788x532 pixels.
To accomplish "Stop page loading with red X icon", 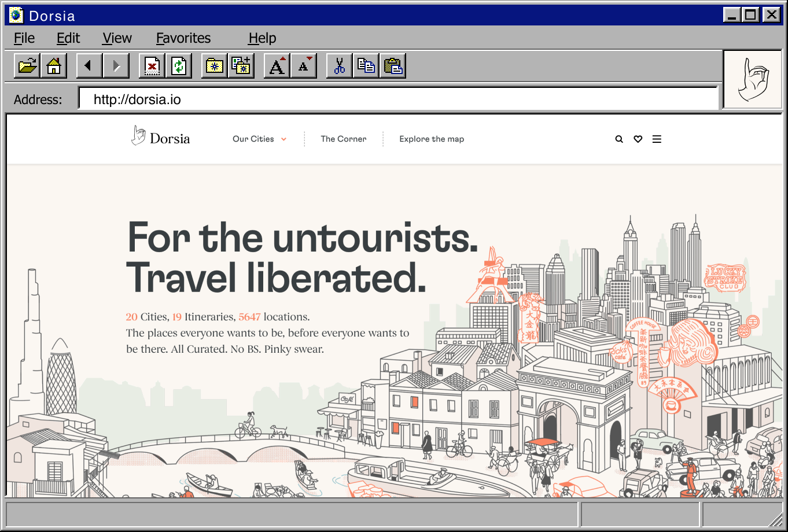I will (152, 66).
